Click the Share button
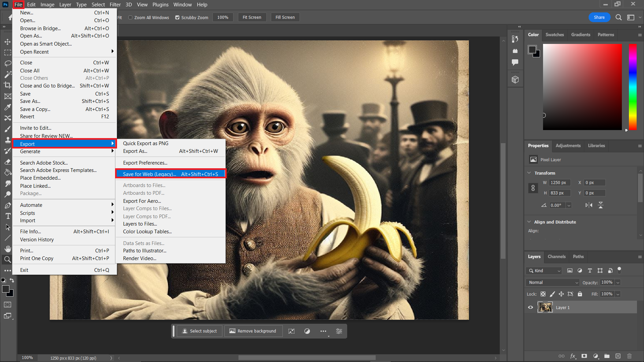 point(599,17)
